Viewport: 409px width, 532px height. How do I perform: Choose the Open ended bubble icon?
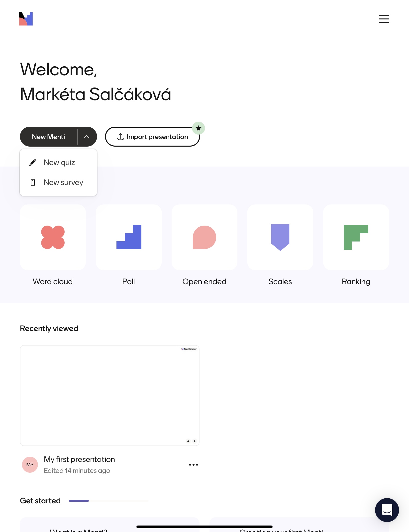[204, 237]
